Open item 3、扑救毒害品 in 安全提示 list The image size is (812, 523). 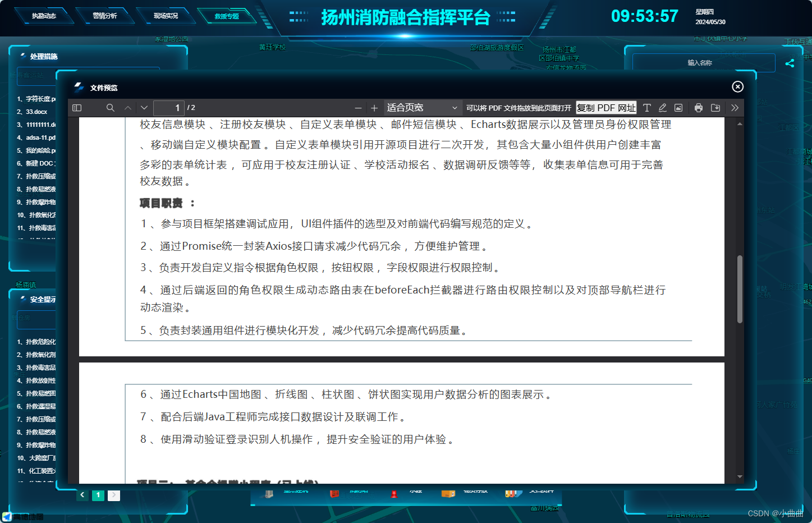coord(36,368)
